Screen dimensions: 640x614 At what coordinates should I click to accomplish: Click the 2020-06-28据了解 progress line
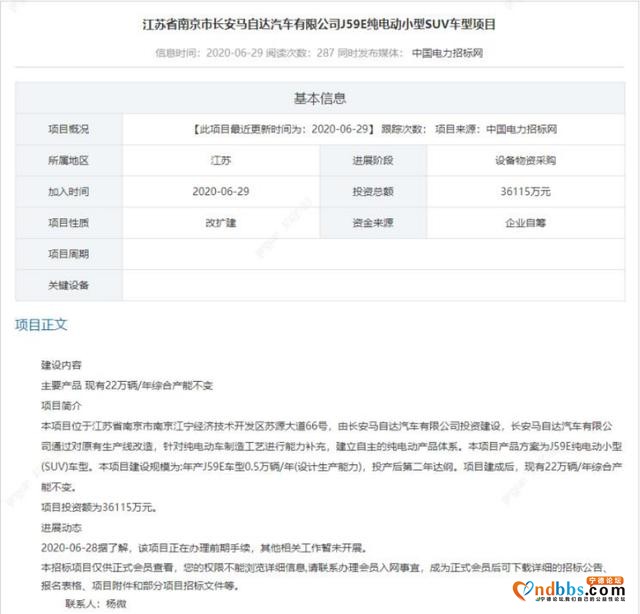(x=204, y=548)
